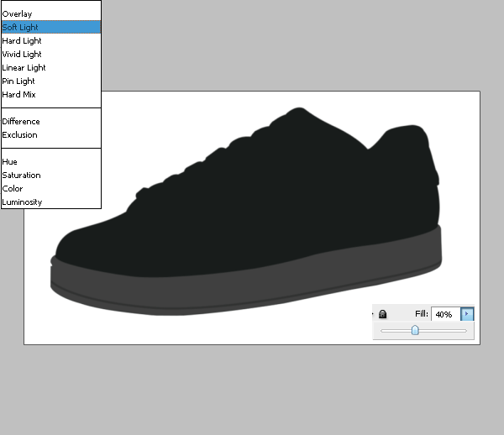Viewport: 504px width, 435px height.
Task: Choose Vivid Light blend mode
Action: point(51,55)
